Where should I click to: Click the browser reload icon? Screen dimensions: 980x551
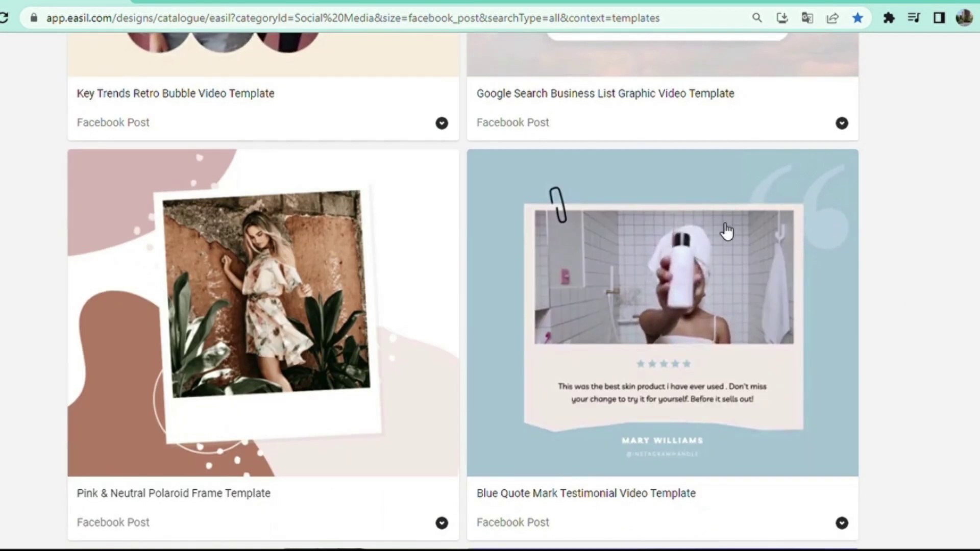[x=4, y=18]
